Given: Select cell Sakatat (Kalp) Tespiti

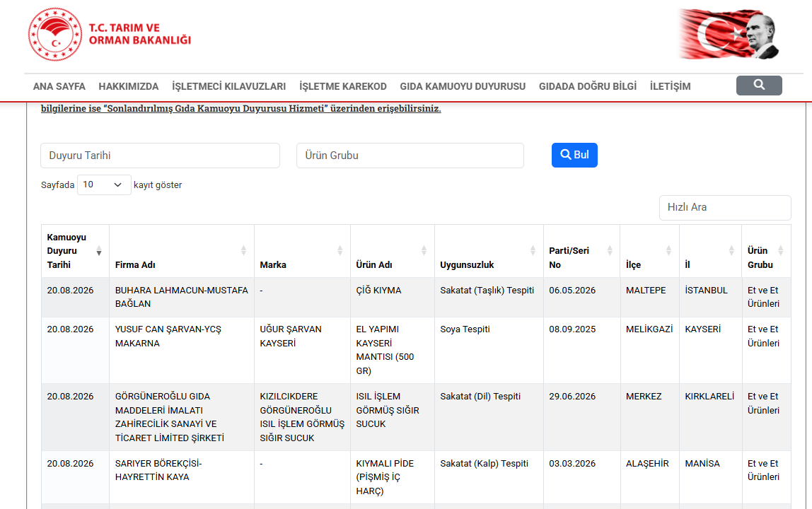Looking at the screenshot, I should [489, 477].
